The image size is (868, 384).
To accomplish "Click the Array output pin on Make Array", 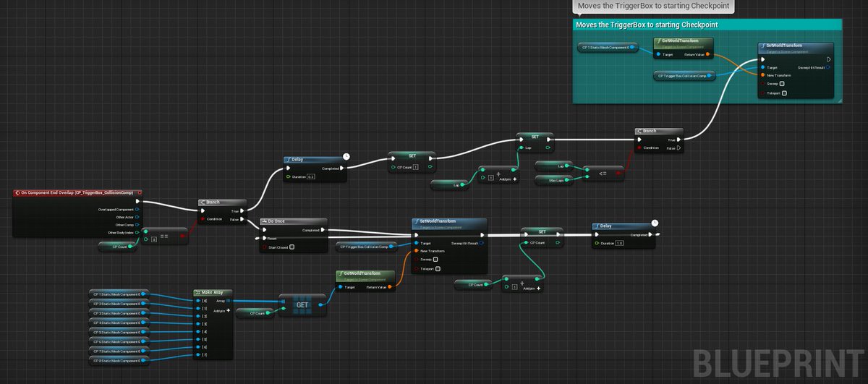I will 229,301.
